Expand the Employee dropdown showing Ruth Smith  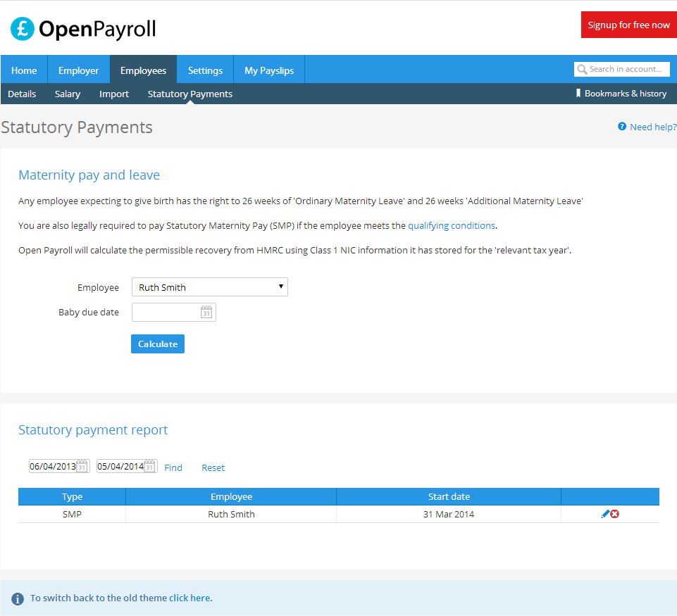[210, 287]
